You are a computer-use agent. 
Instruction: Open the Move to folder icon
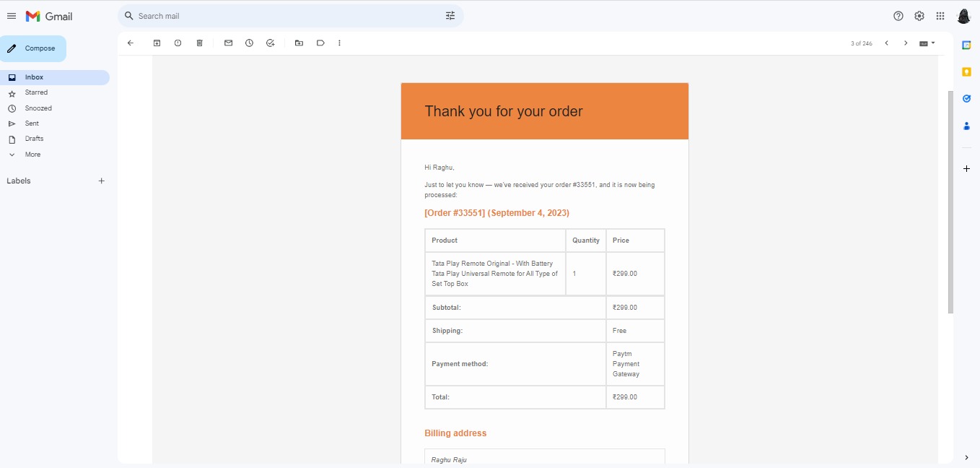[x=299, y=43]
